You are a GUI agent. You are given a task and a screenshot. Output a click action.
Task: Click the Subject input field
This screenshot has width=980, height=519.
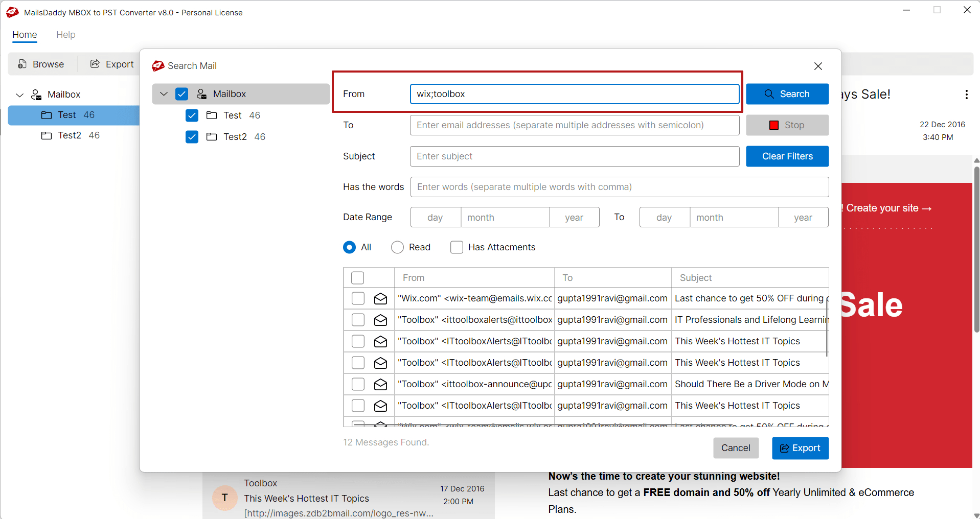coord(575,156)
